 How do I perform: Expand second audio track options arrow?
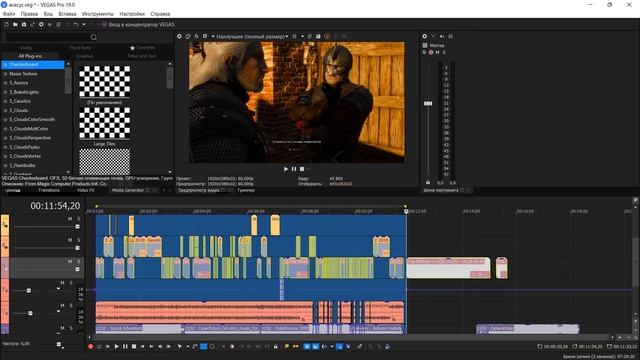coord(58,311)
